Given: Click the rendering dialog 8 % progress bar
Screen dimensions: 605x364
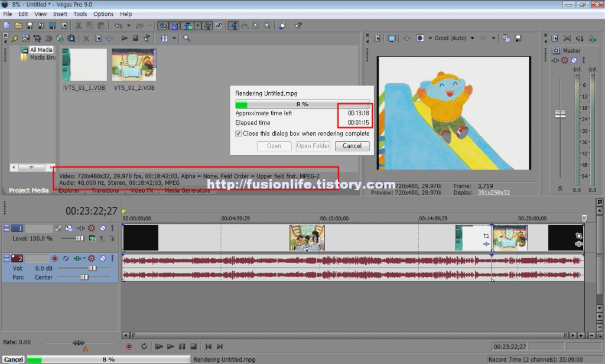Looking at the screenshot, I should click(302, 104).
